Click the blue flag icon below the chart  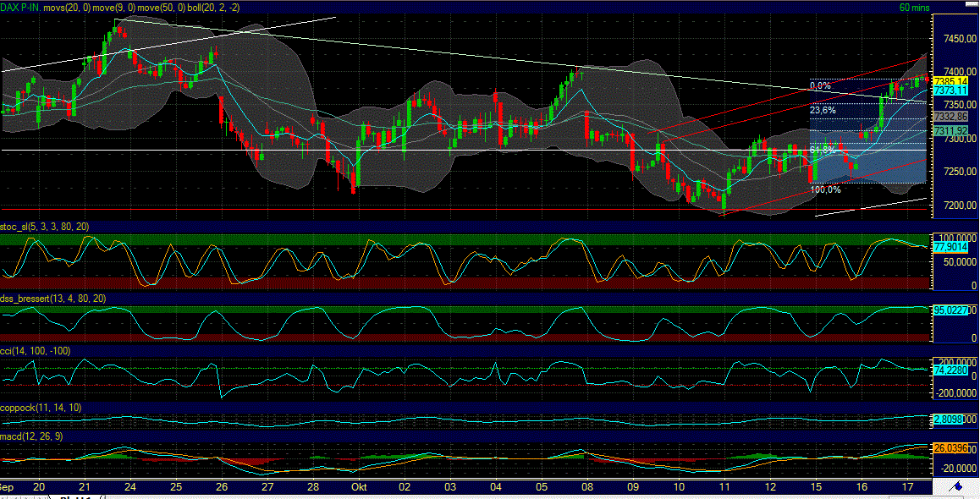pos(957,486)
